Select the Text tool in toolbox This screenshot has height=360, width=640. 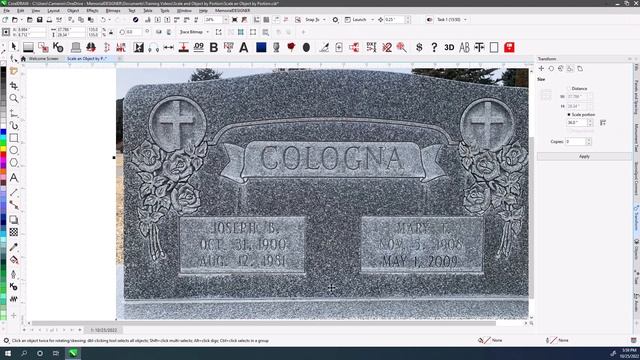pyautogui.click(x=14, y=178)
